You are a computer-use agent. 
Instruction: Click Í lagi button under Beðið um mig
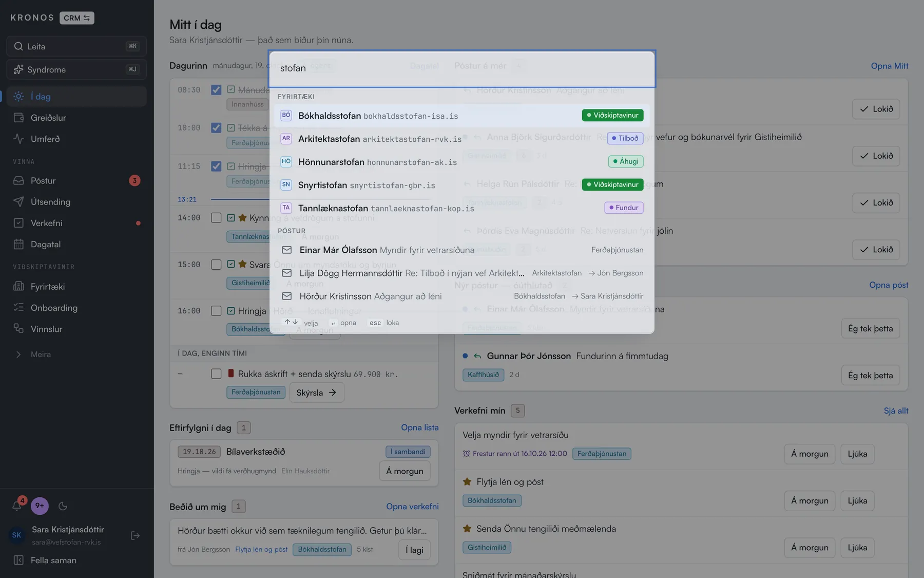pyautogui.click(x=414, y=550)
